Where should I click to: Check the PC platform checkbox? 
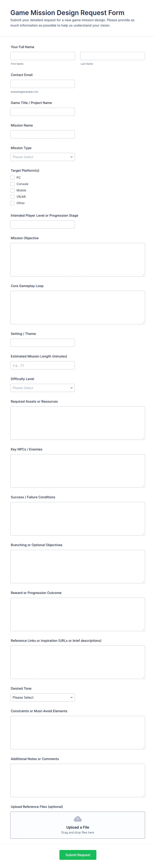point(12,178)
